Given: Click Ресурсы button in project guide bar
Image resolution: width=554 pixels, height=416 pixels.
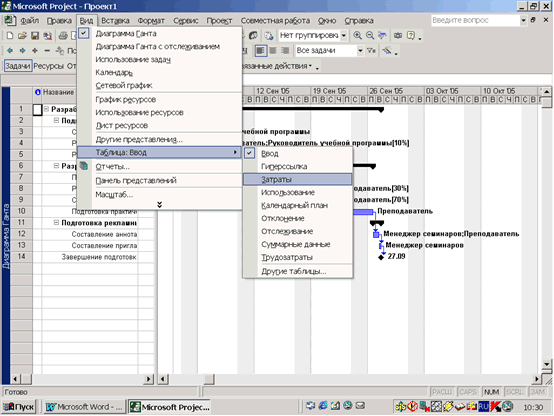Looking at the screenshot, I should [x=49, y=66].
